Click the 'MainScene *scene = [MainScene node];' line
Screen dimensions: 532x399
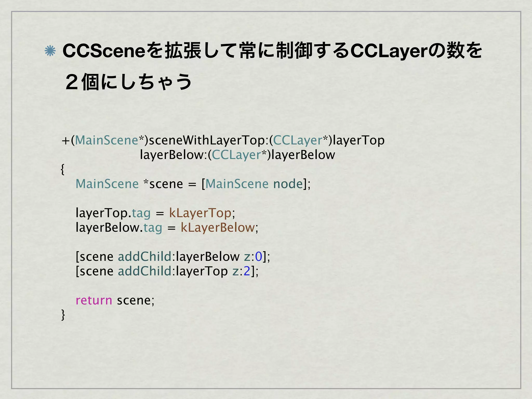tap(193, 184)
